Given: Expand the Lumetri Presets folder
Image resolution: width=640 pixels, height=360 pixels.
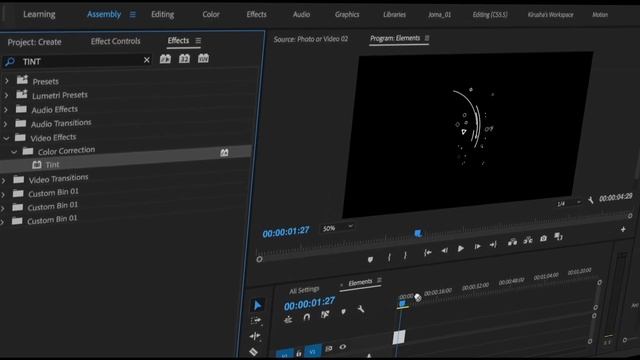Looking at the screenshot, I should pyautogui.click(x=6, y=96).
